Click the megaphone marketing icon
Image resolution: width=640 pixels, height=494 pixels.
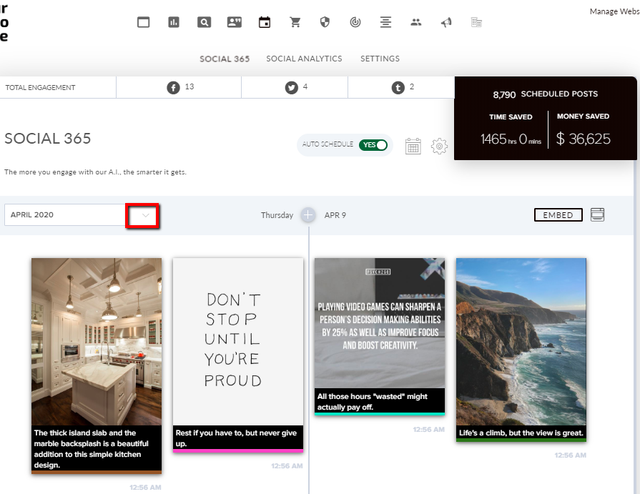(x=446, y=22)
